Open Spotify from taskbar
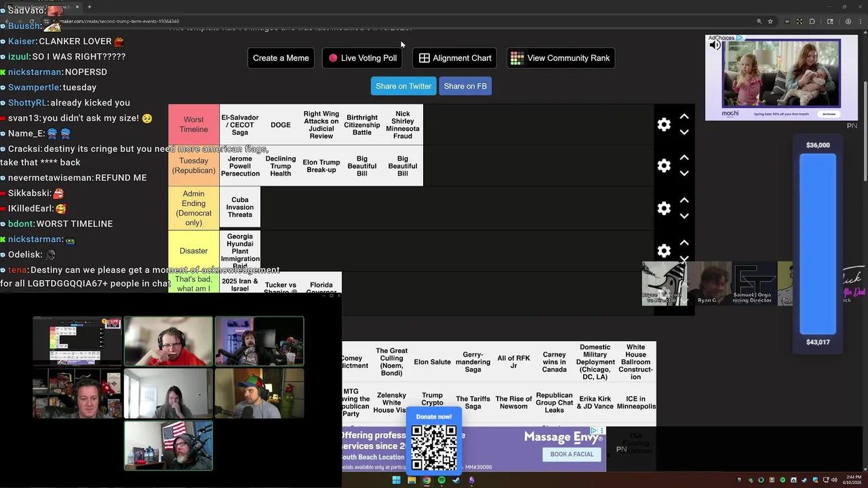Image resolution: width=868 pixels, height=488 pixels. [x=441, y=481]
